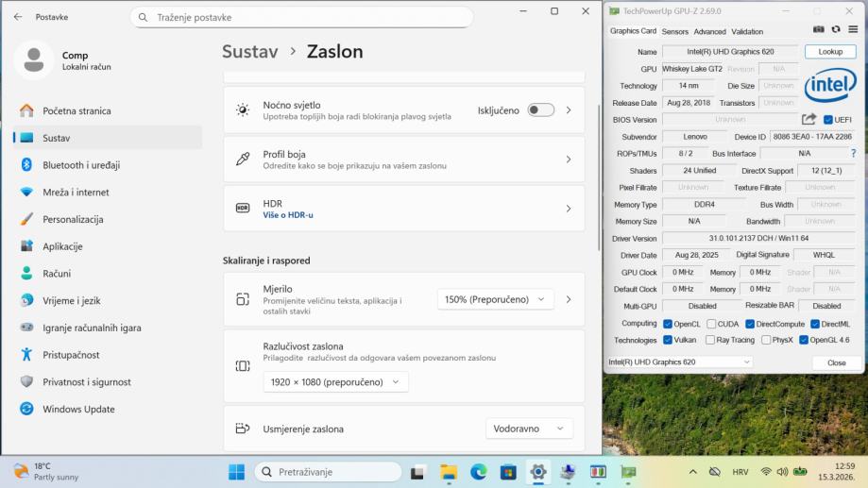Open Personalizacija settings

pos(108,219)
